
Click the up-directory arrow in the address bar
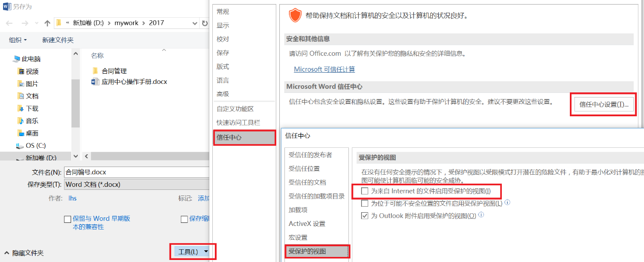47,23
